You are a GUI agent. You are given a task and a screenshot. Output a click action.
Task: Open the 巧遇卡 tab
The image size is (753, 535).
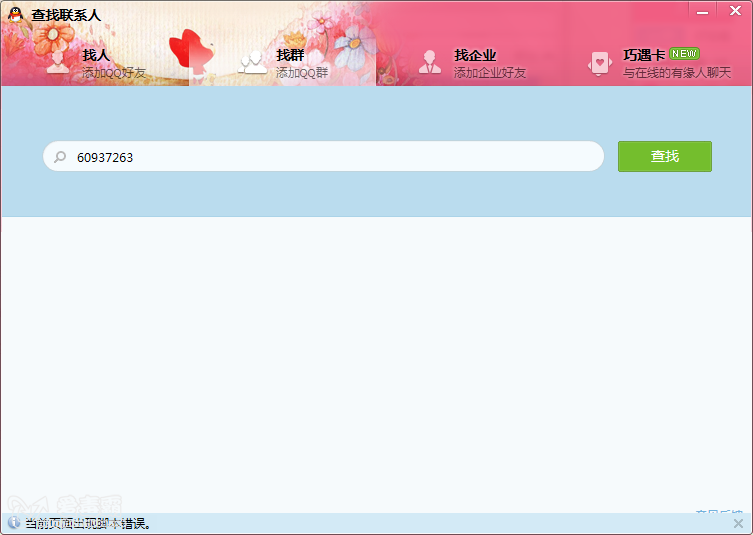click(x=658, y=63)
